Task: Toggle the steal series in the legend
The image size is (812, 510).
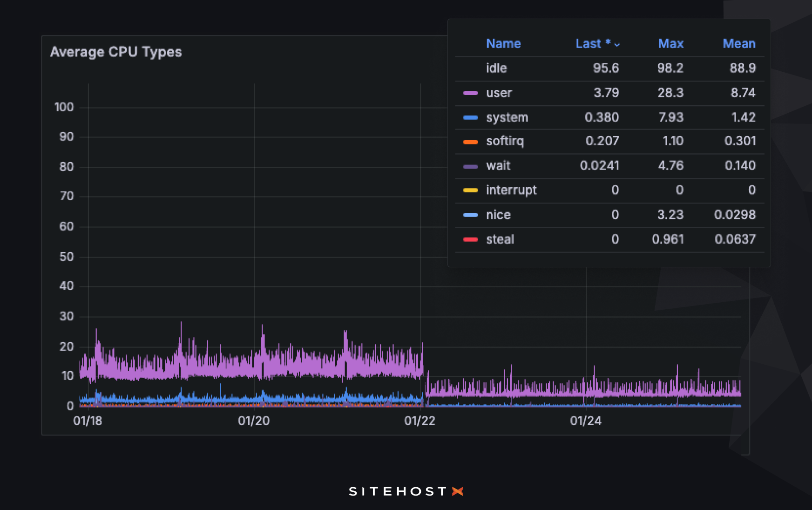Action: (x=500, y=239)
